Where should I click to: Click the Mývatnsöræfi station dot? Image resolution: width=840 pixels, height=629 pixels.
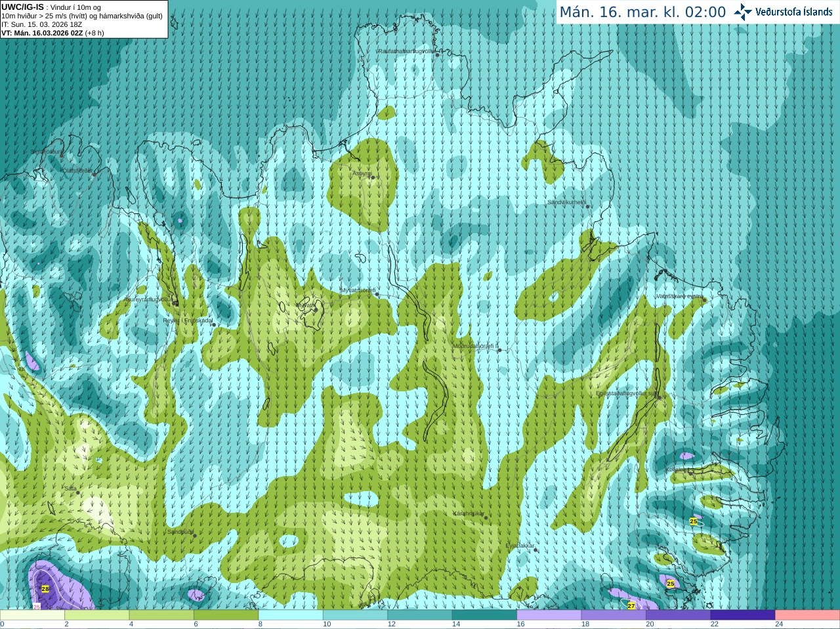(377, 294)
